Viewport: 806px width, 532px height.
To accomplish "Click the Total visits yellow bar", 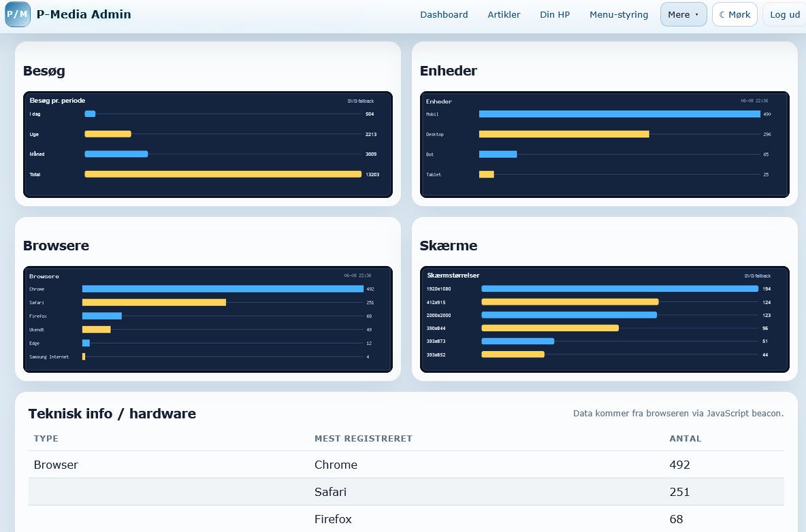I will point(223,175).
